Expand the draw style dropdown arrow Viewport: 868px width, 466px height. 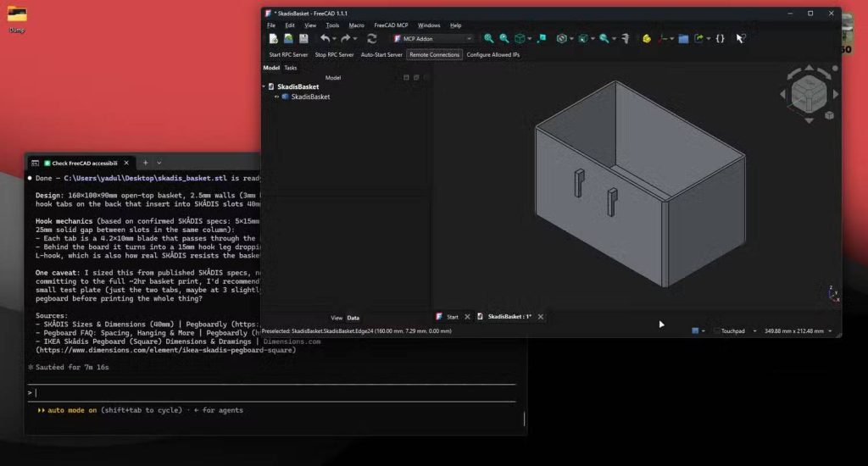pos(572,39)
